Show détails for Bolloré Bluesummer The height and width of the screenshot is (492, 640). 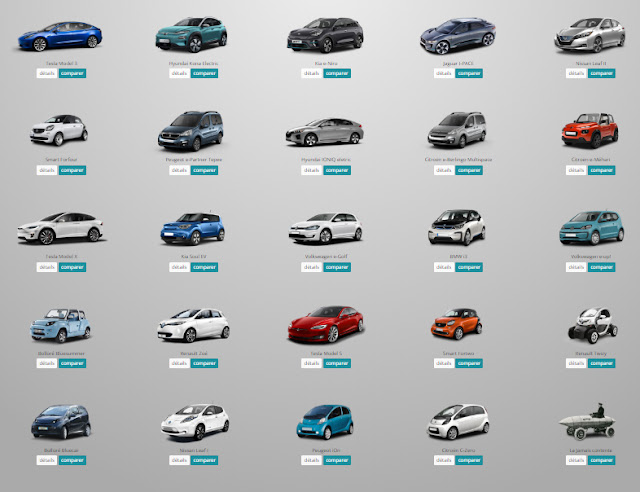pyautogui.click(x=47, y=363)
